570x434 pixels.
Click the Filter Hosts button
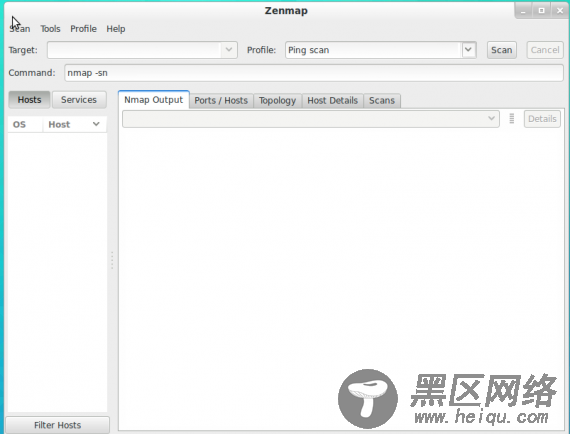[x=57, y=425]
